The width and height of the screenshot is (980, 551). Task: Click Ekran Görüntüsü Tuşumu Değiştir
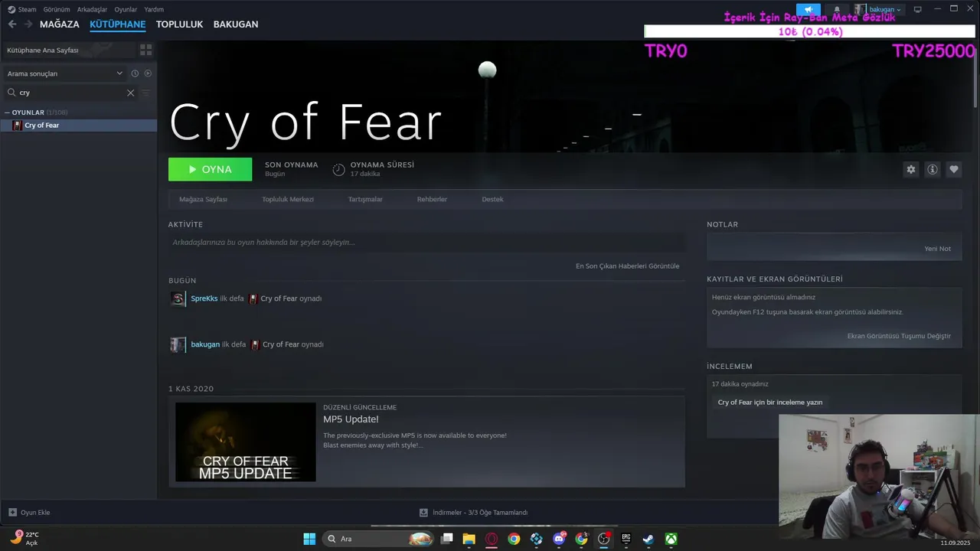point(899,336)
